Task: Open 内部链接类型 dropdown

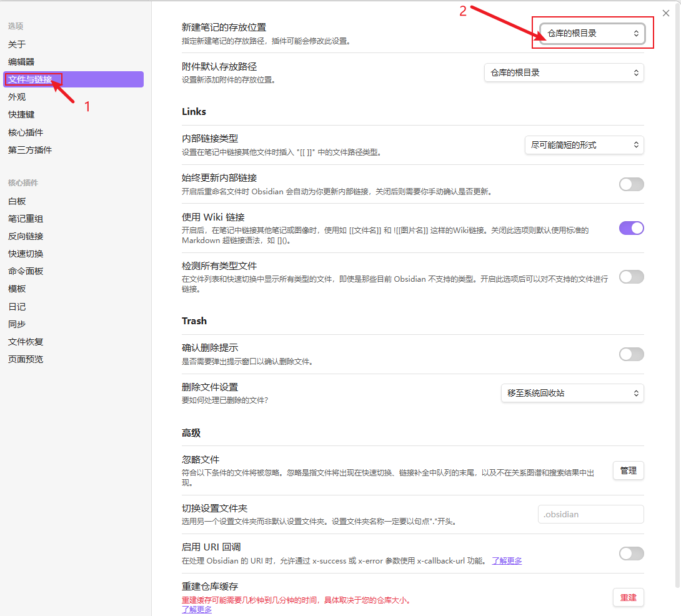Action: [x=584, y=145]
